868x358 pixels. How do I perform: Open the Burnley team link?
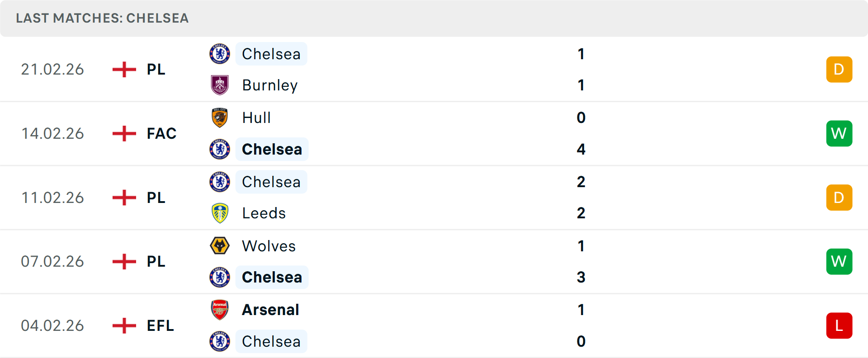pos(270,85)
